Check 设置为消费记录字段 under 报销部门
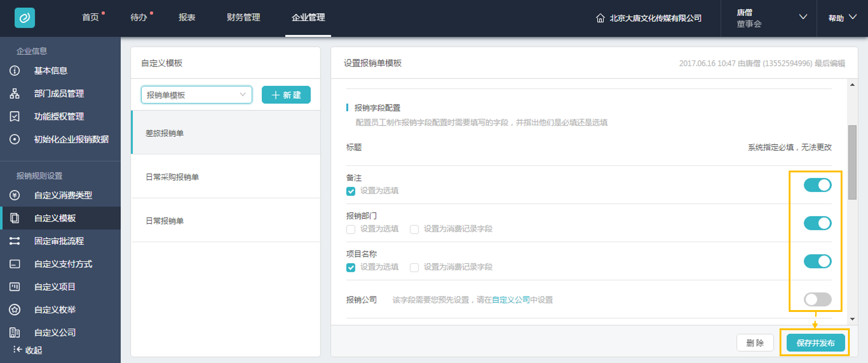The width and height of the screenshot is (868, 363). [x=414, y=229]
